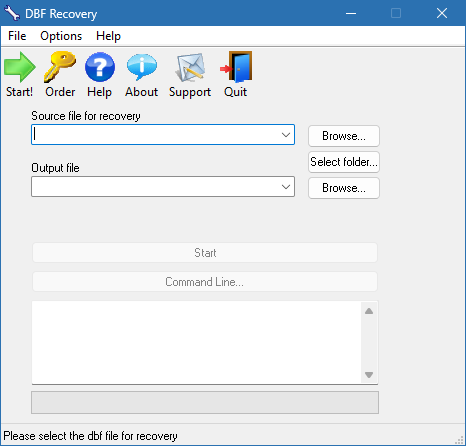The image size is (466, 446).
Task: Expand the Source file for recovery dropdown
Action: click(286, 135)
